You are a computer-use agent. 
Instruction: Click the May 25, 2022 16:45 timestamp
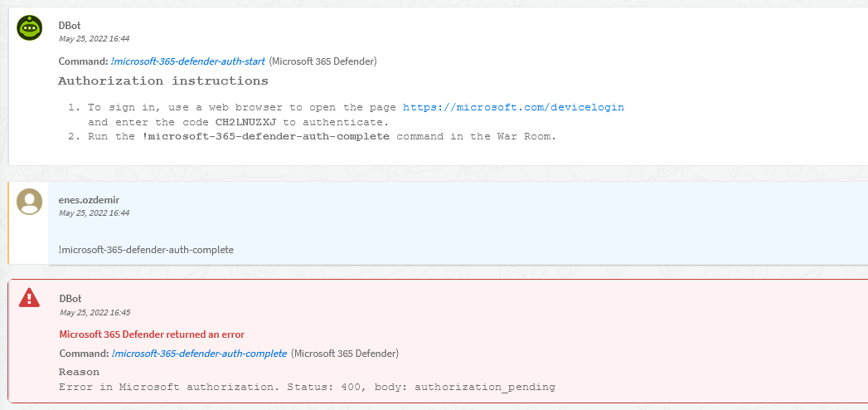click(95, 313)
